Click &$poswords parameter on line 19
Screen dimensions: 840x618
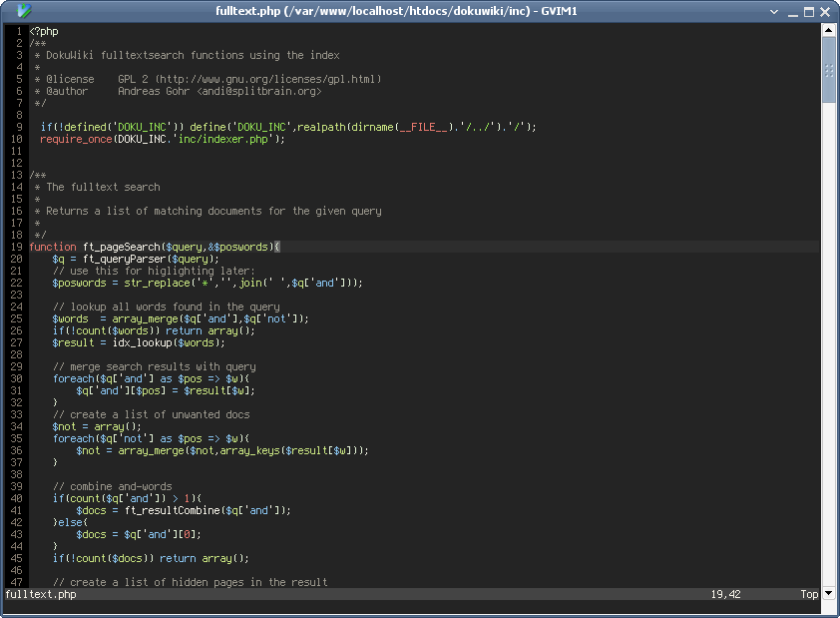237,247
